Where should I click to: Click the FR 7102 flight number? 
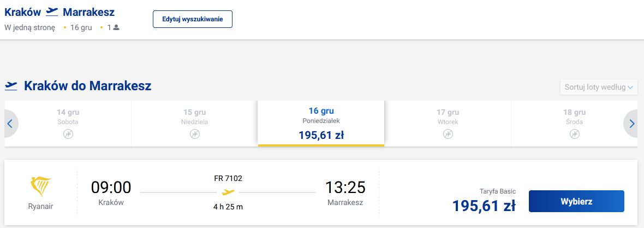(x=228, y=178)
